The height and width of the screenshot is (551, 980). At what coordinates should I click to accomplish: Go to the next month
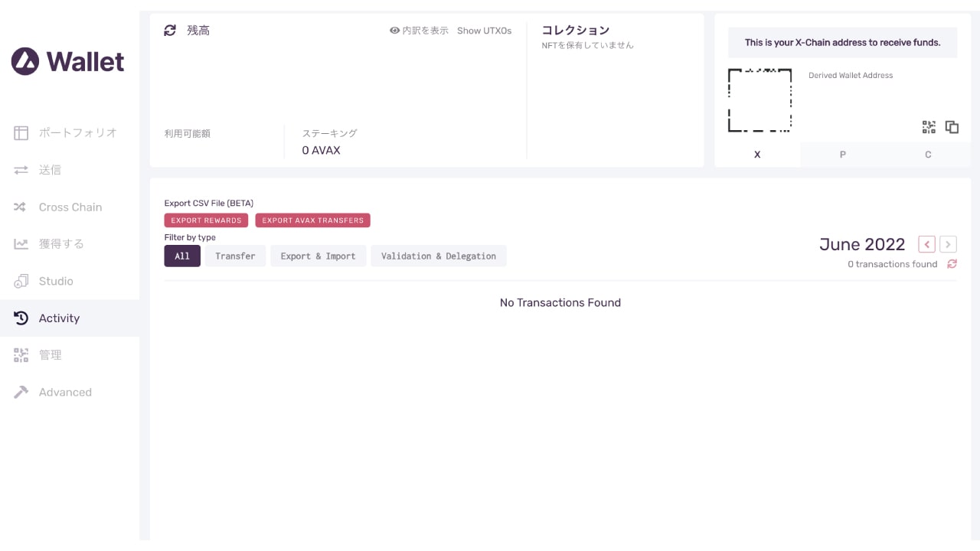(x=948, y=244)
